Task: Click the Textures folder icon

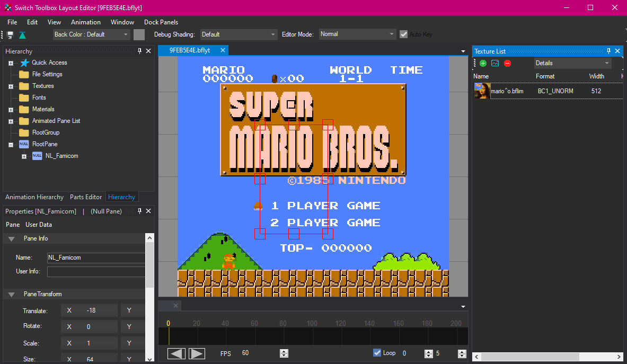Action: pyautogui.click(x=24, y=86)
